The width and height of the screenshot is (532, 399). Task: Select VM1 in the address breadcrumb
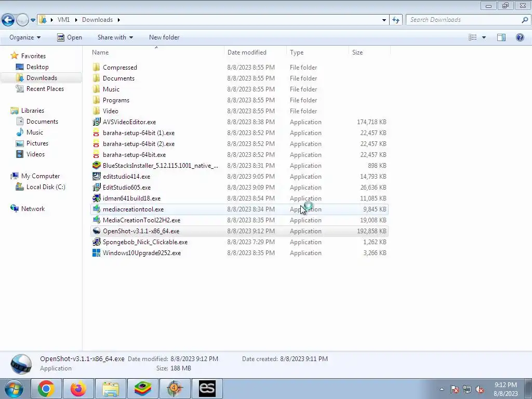(x=64, y=20)
